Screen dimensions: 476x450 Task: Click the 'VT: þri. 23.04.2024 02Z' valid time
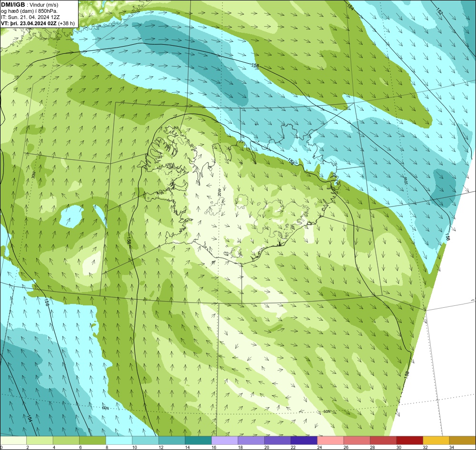tap(29, 23)
